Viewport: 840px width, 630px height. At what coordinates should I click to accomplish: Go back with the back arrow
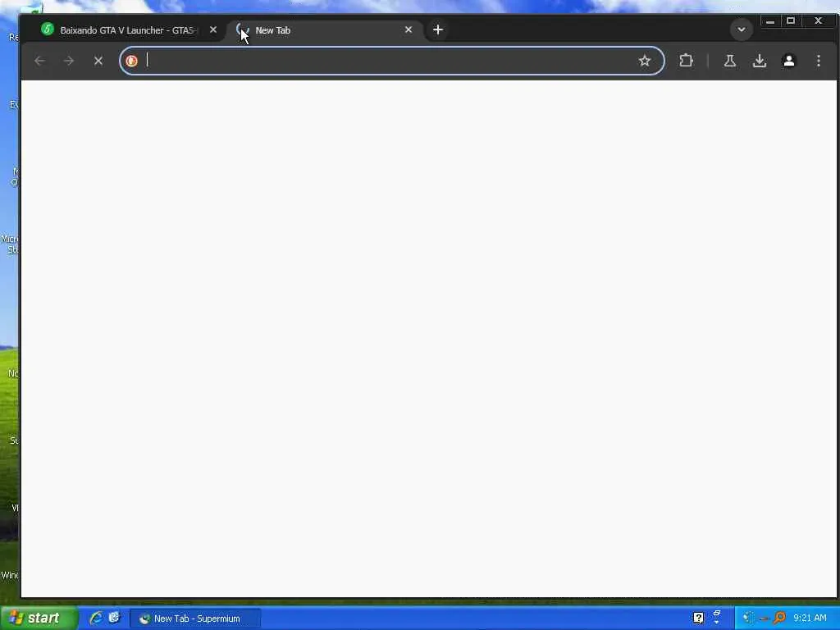click(x=39, y=61)
